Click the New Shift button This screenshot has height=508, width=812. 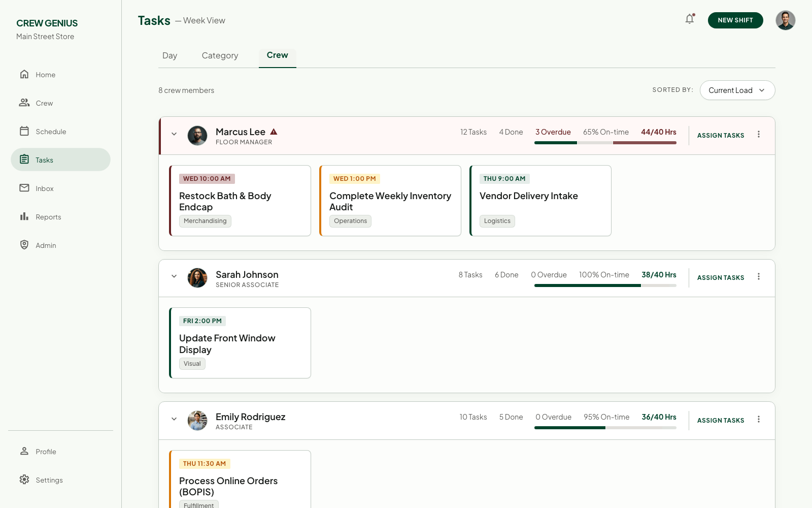[735, 20]
